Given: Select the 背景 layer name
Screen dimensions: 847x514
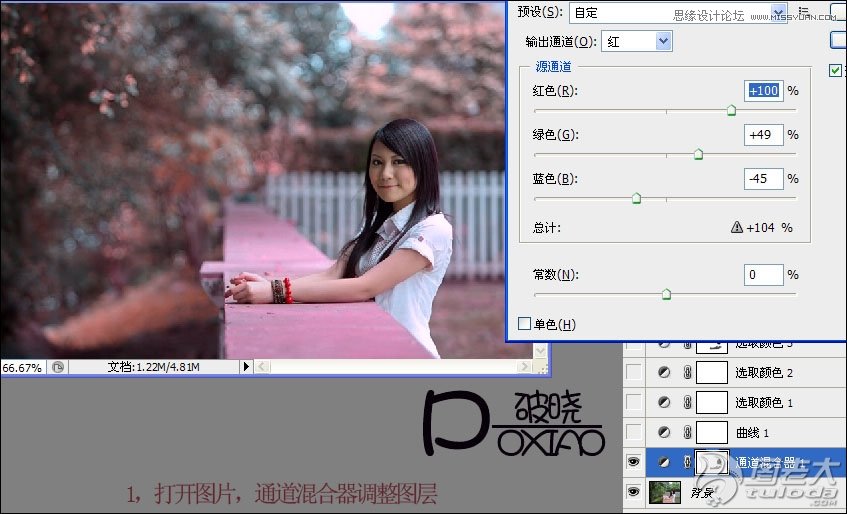Looking at the screenshot, I should click(x=702, y=492).
